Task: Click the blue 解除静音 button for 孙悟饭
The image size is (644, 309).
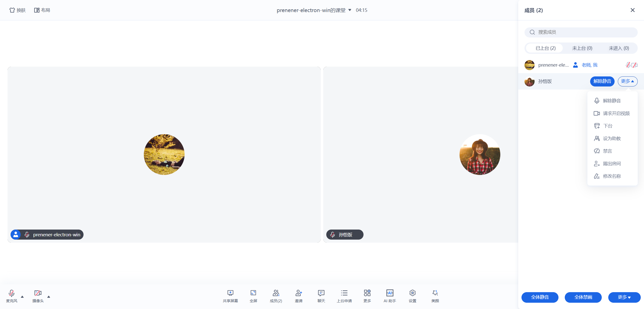Action: pyautogui.click(x=602, y=81)
